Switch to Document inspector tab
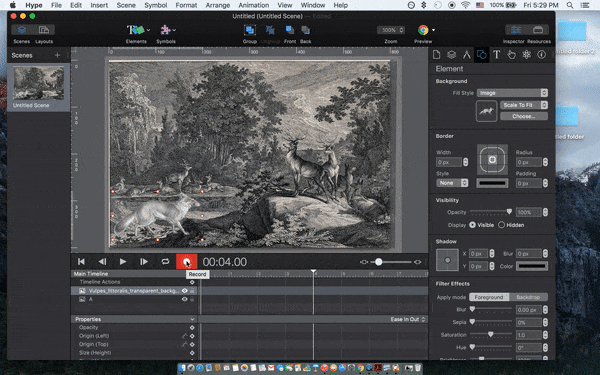The height and width of the screenshot is (375, 600). pyautogui.click(x=436, y=55)
